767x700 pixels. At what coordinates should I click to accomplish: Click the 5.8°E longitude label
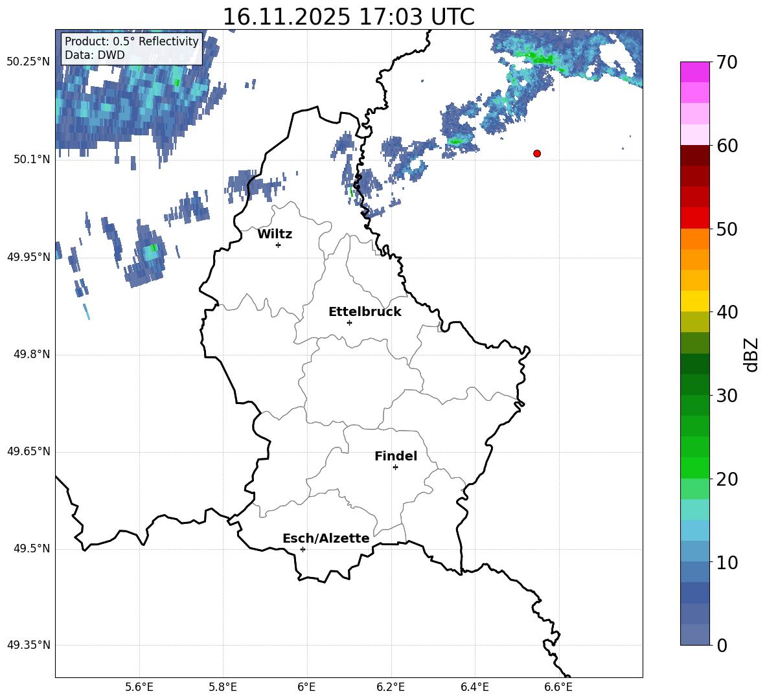[223, 687]
